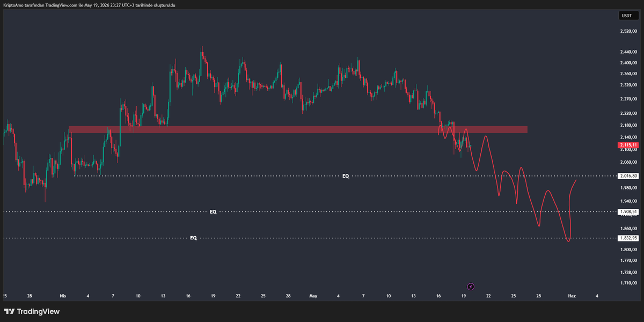Click the KriptoArno snapshot caption at the top

coord(89,5)
